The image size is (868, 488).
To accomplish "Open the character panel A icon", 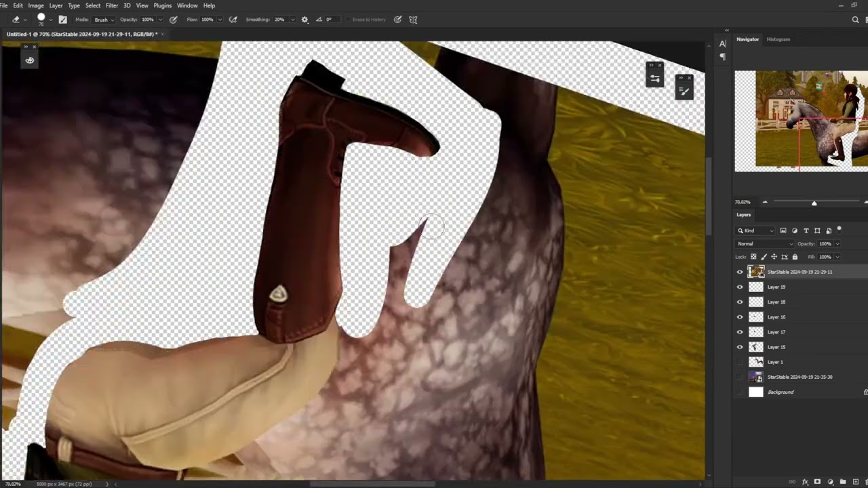I will pyautogui.click(x=722, y=44).
